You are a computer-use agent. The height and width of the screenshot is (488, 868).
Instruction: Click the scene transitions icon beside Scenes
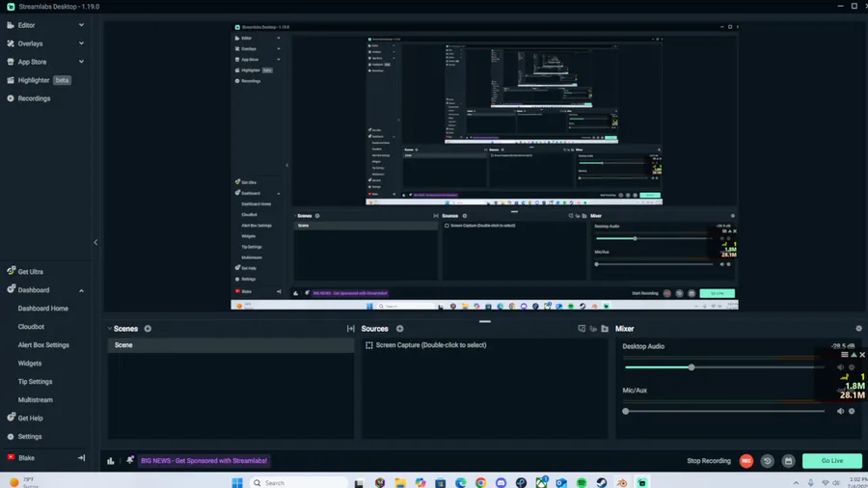coord(350,329)
